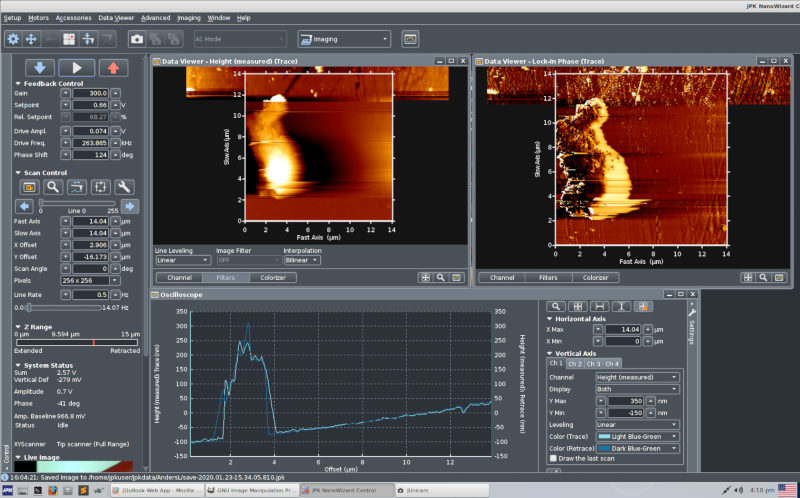Screen dimensions: 800x498
Task: Click the oscilloscope magnifier zoom icon
Action: click(555, 306)
